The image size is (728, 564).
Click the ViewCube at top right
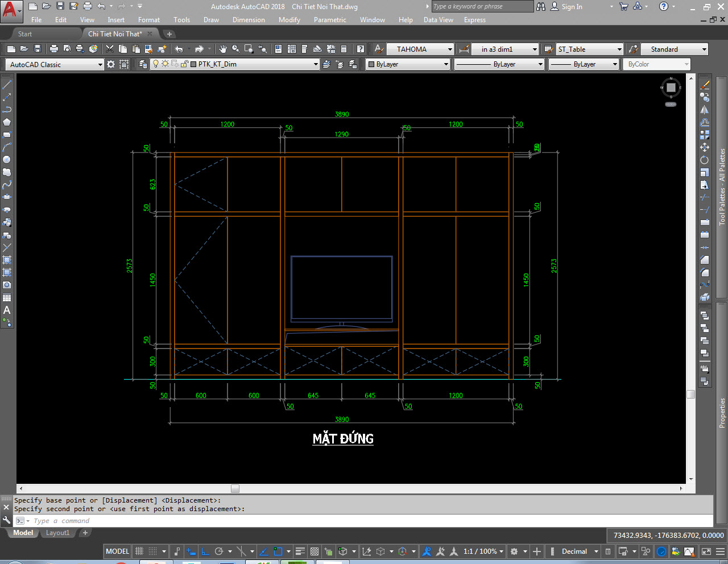671,88
